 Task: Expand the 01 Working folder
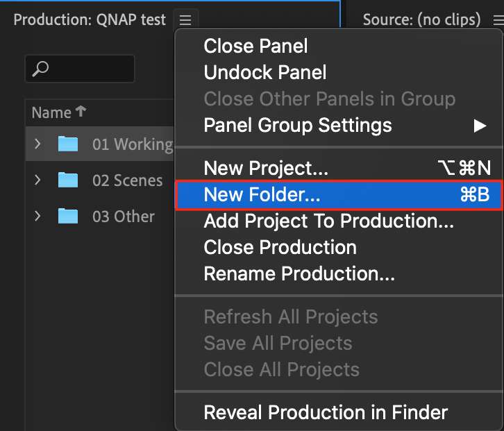(37, 144)
